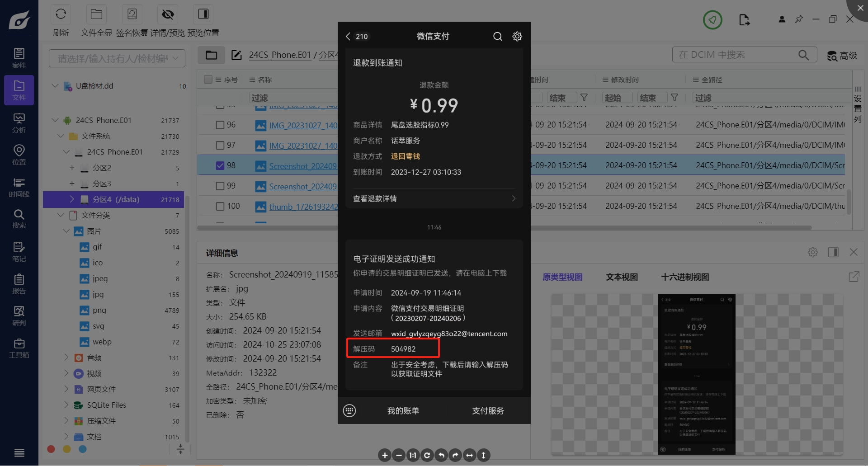The width and height of the screenshot is (868, 466).
Task: Toggle the 预览位置 panel layout icon
Action: (203, 14)
